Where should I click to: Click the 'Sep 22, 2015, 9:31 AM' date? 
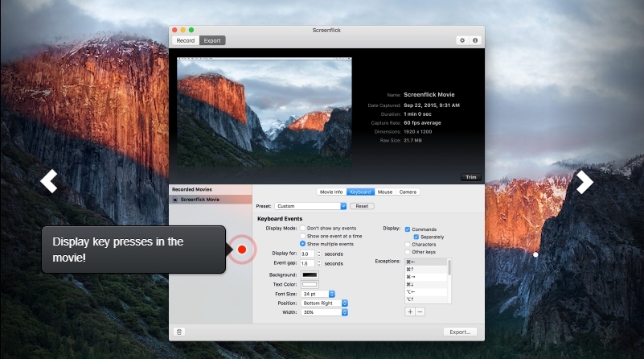pyautogui.click(x=432, y=105)
